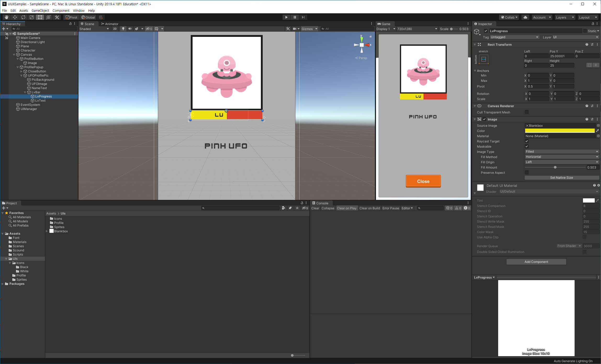The width and height of the screenshot is (601, 364).
Task: Toggle scene lighting bulb icon
Action: tap(123, 29)
